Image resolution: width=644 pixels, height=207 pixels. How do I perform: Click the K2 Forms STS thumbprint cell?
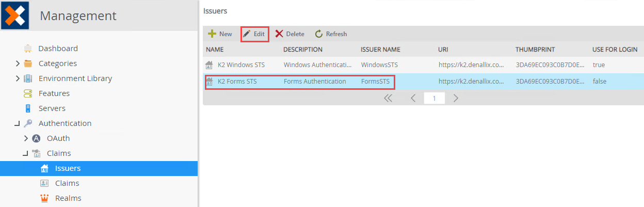(550, 82)
